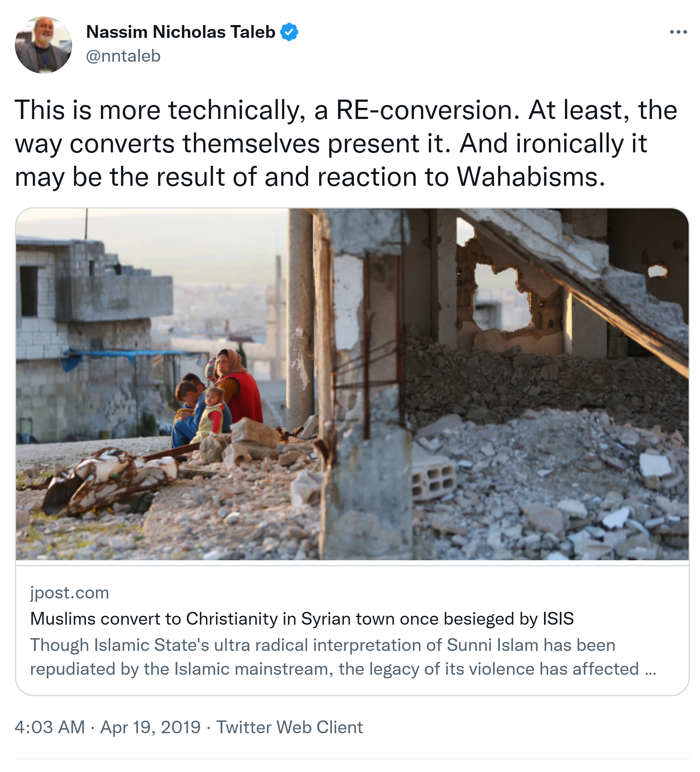Open the jpost.com article preview photo

coord(352,384)
